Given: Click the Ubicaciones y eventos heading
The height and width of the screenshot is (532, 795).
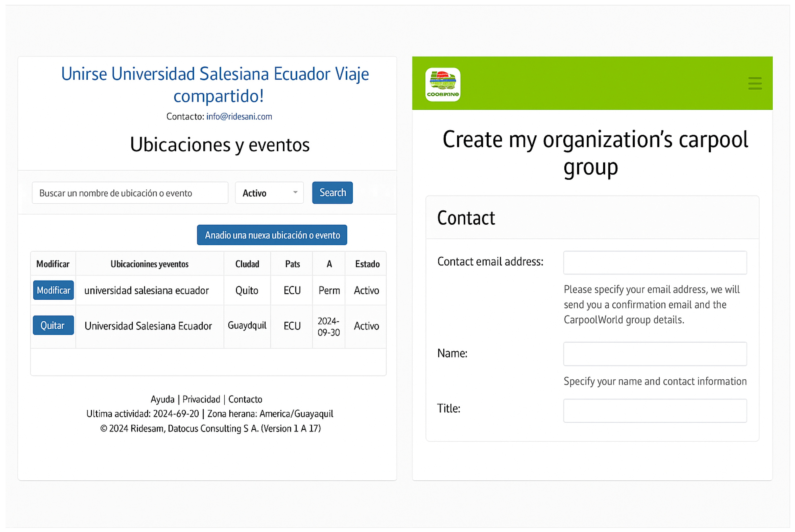Looking at the screenshot, I should coord(220,144).
